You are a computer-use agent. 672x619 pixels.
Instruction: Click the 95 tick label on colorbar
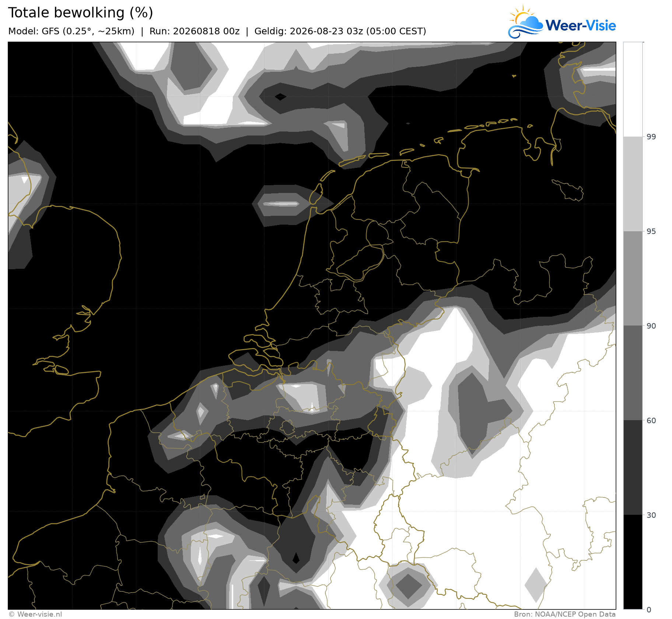coord(651,231)
